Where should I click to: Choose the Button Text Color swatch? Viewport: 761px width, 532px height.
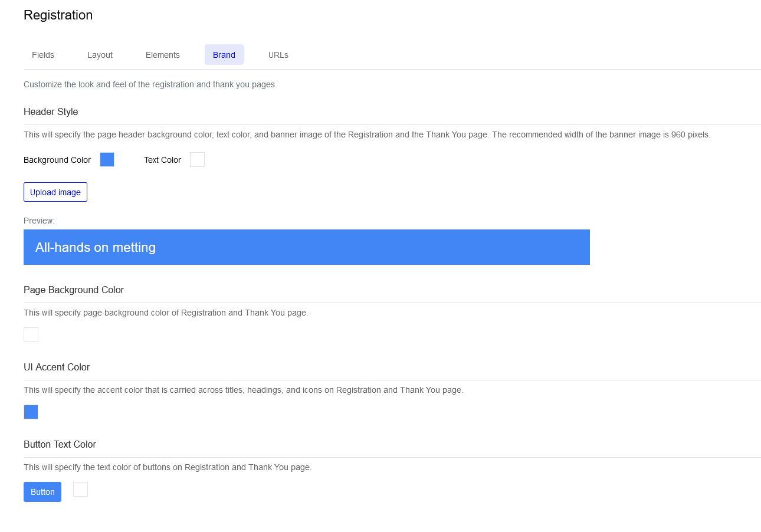(80, 489)
